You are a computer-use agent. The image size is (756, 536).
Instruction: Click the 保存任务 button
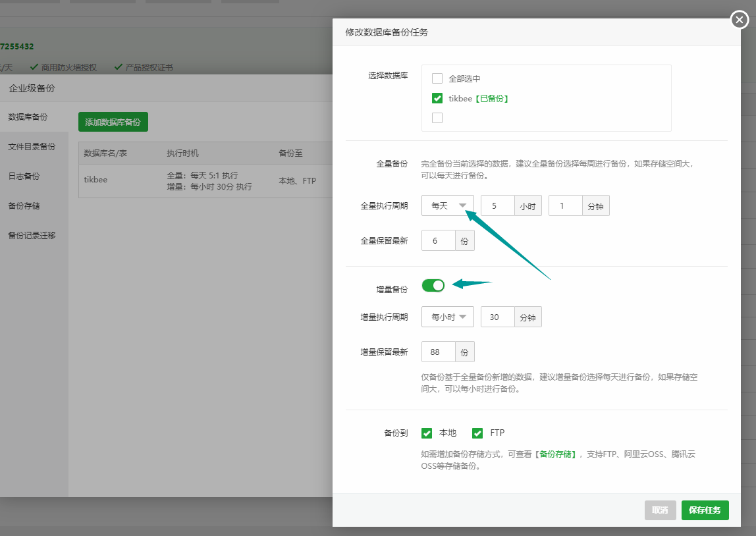click(705, 510)
